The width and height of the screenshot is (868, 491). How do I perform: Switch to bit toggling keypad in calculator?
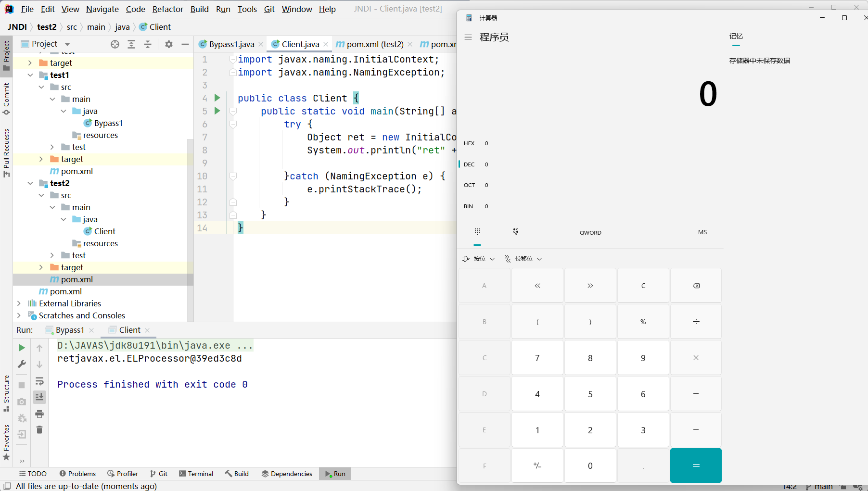click(516, 232)
